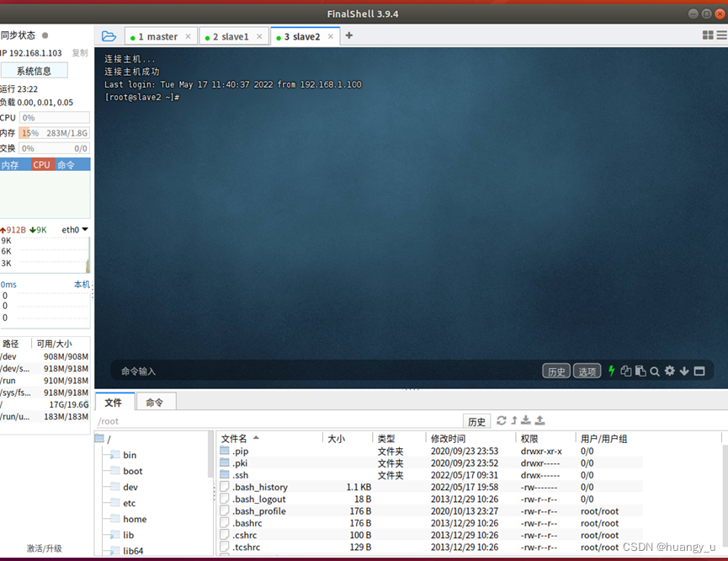Open the connection manager folder icon
728x561 pixels.
pyautogui.click(x=109, y=35)
